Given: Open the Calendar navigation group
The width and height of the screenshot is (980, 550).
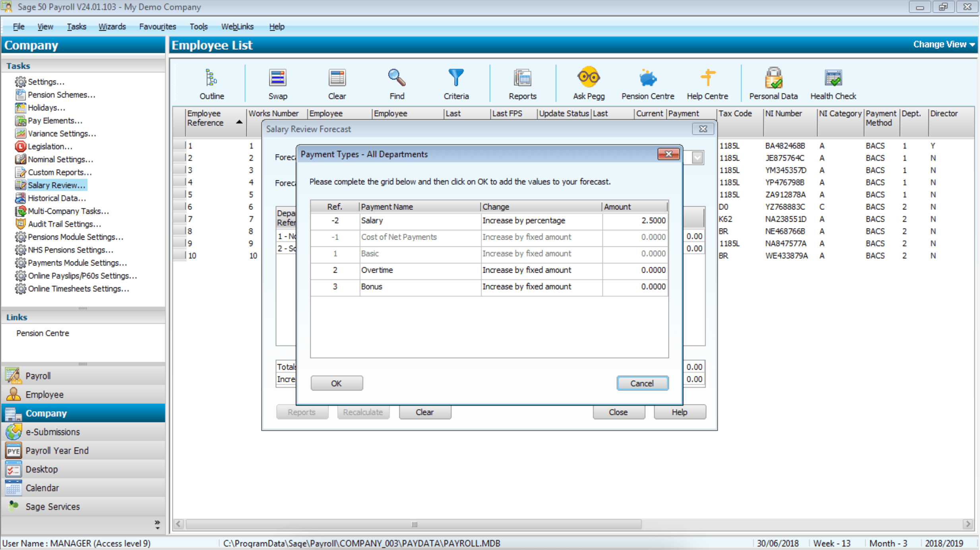Looking at the screenshot, I should 83,488.
